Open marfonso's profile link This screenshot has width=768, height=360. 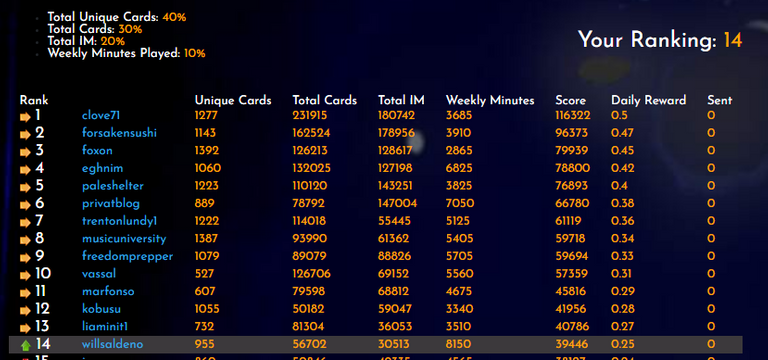tap(108, 291)
